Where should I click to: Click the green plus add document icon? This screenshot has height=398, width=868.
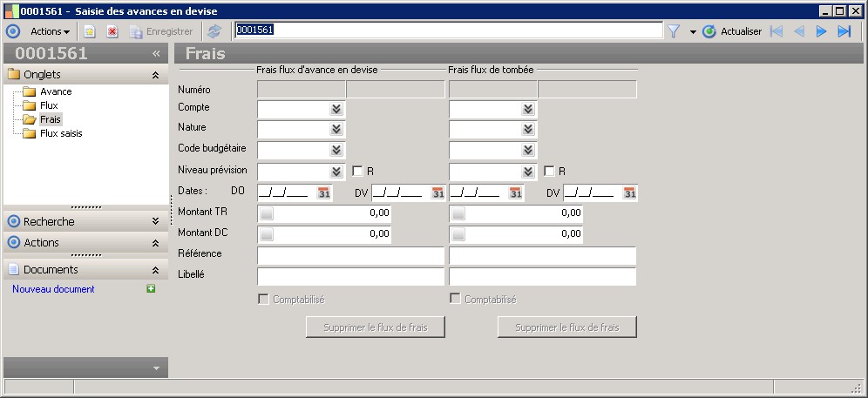(151, 288)
